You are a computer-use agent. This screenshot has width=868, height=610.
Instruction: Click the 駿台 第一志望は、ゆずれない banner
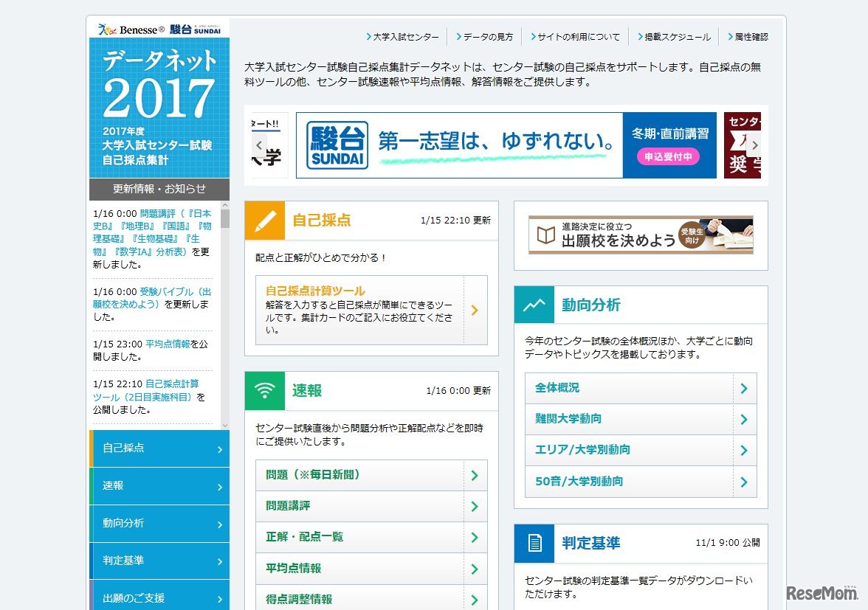click(506, 145)
